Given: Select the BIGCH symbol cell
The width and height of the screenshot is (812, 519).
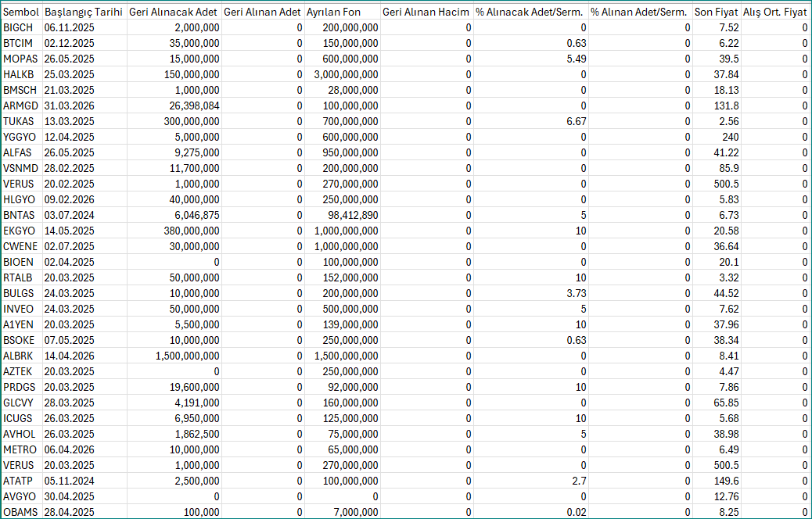Looking at the screenshot, I should pos(21,28).
